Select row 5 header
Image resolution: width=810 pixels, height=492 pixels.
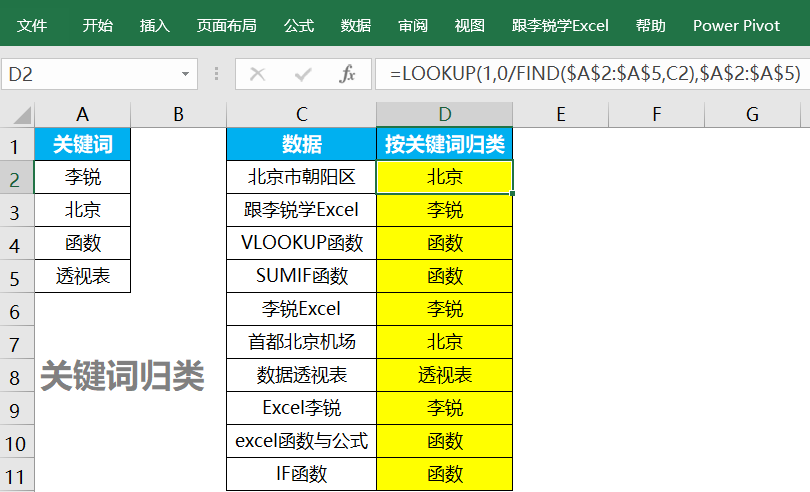17,277
